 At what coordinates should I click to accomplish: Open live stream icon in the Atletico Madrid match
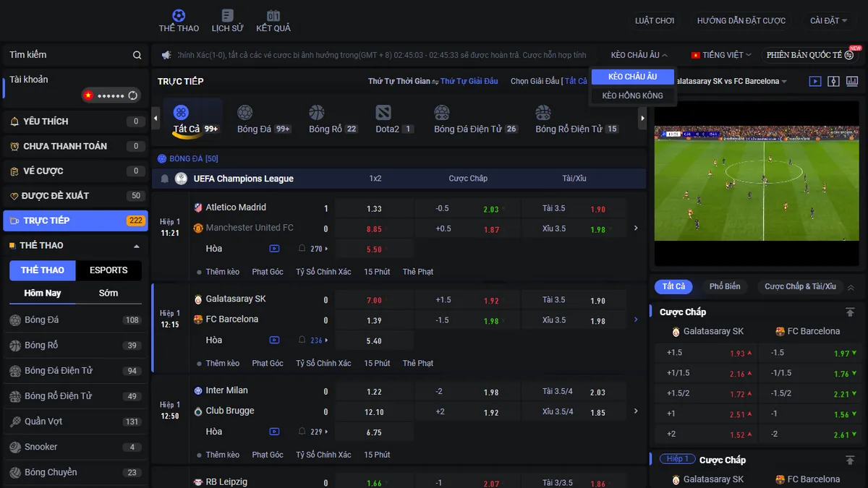pos(274,249)
